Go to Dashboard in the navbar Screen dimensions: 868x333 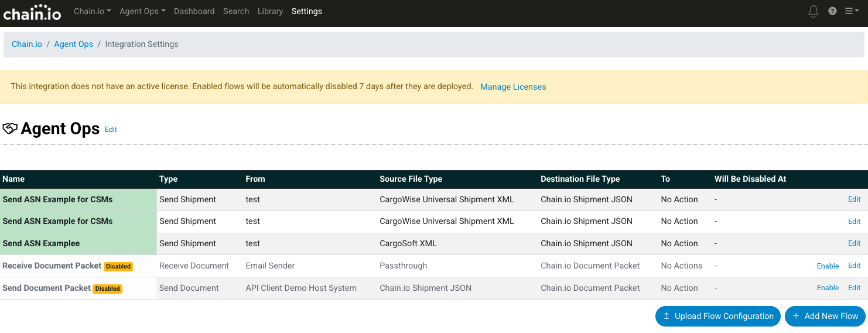(194, 11)
